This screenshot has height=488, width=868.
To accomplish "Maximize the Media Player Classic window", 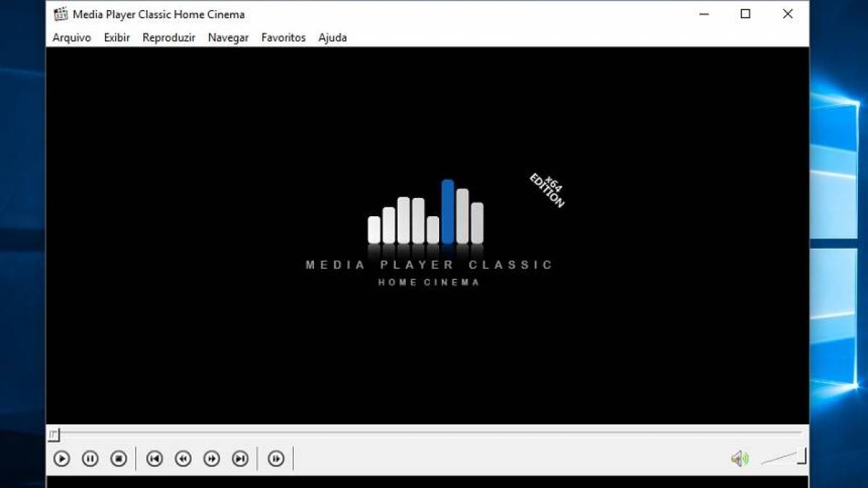I will click(x=745, y=14).
